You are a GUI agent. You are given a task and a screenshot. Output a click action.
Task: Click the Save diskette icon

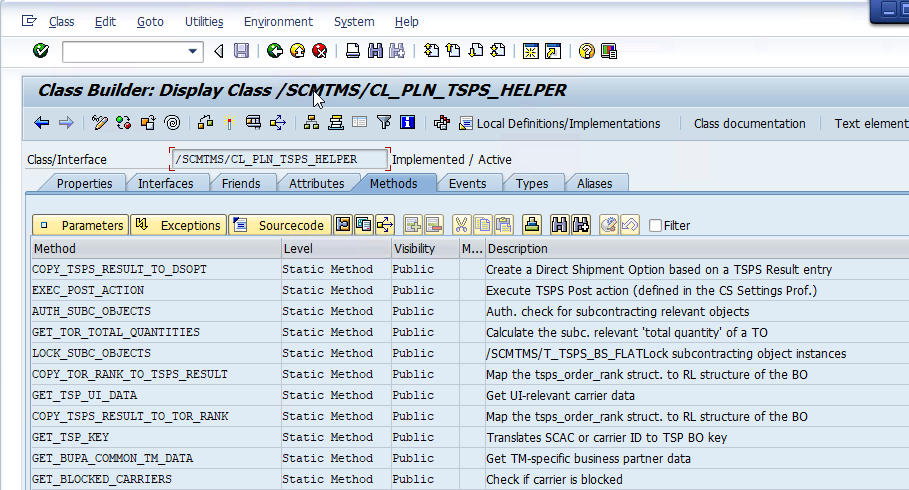coord(241,51)
